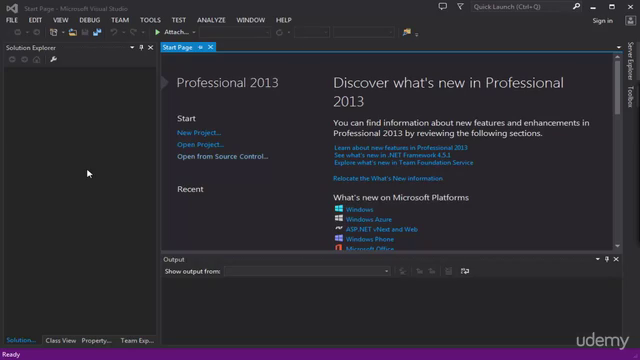Expand the Attach button dropdown arrow
Image resolution: width=640 pixels, height=360 pixels.
point(194,32)
